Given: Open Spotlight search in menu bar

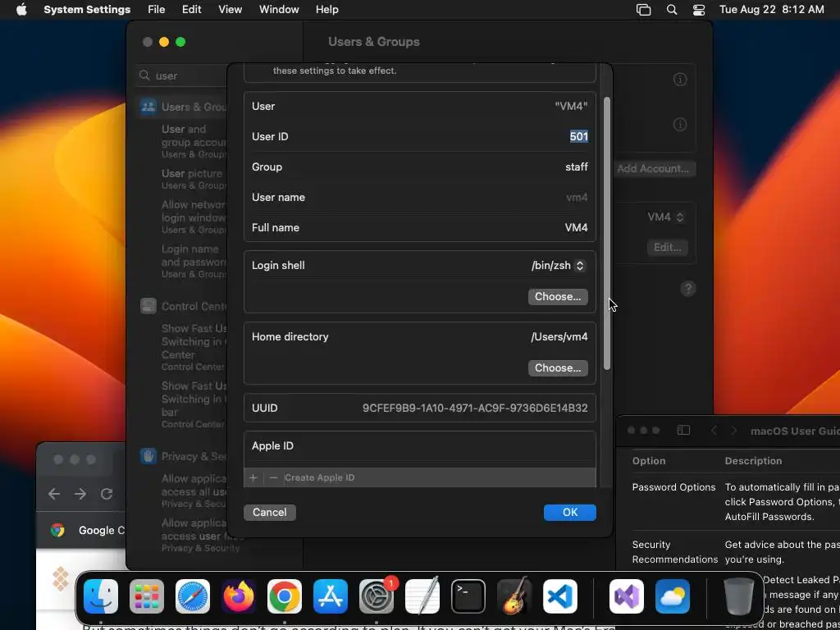Looking at the screenshot, I should [672, 10].
